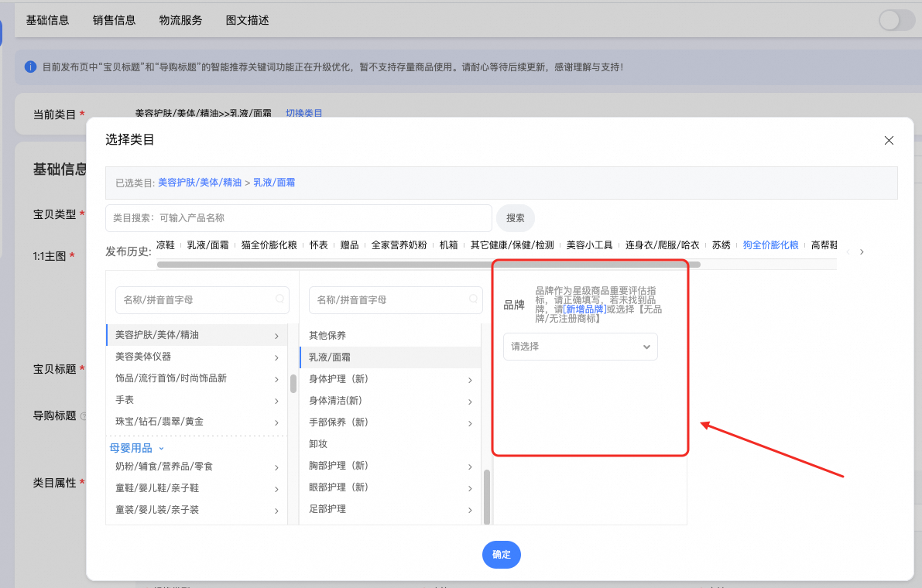
Task: Click search icon in first category filter
Action: [280, 299]
